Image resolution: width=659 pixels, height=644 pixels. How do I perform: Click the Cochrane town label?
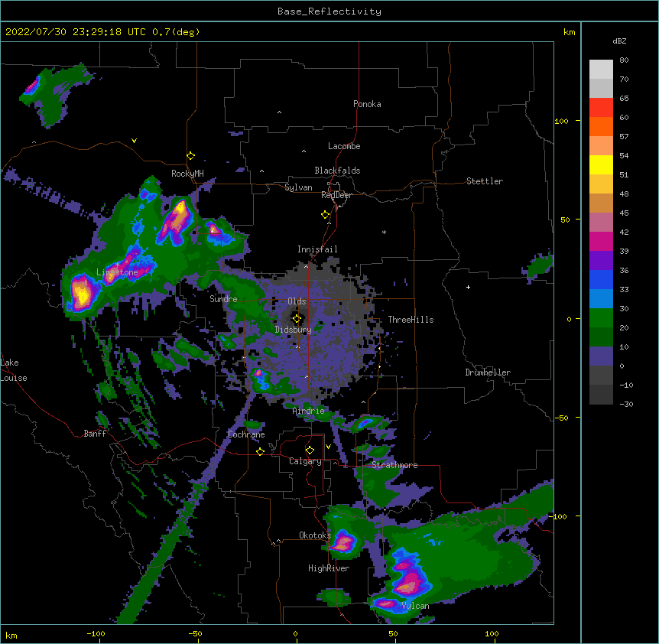[246, 434]
